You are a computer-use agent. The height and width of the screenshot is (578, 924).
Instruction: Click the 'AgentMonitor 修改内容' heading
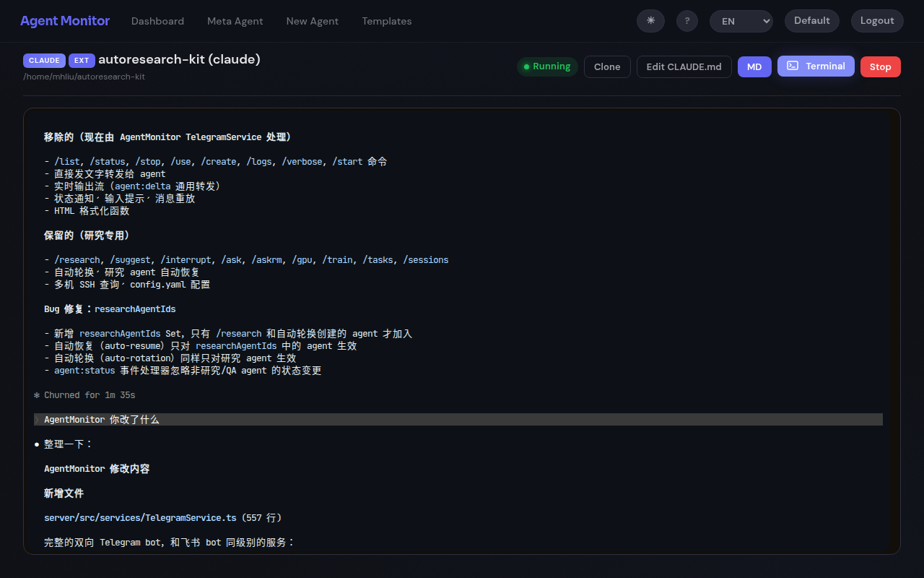(97, 469)
